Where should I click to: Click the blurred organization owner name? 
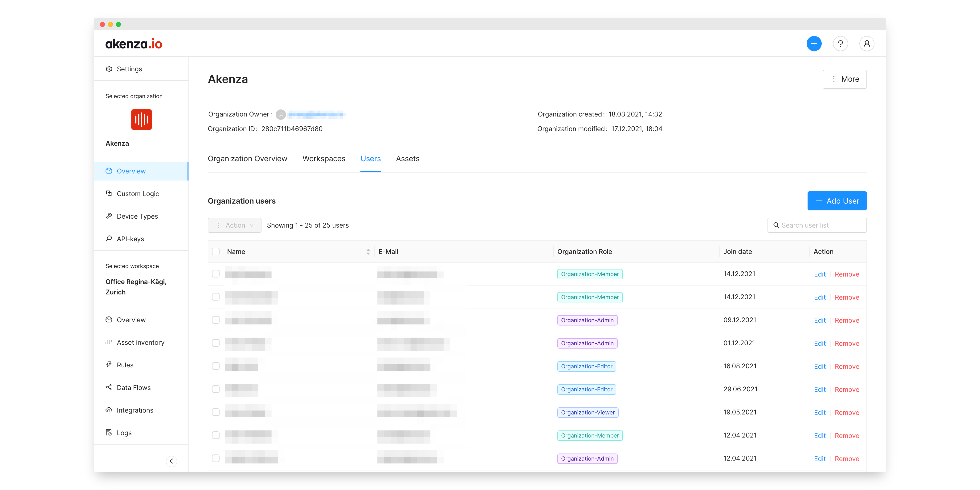coord(316,114)
